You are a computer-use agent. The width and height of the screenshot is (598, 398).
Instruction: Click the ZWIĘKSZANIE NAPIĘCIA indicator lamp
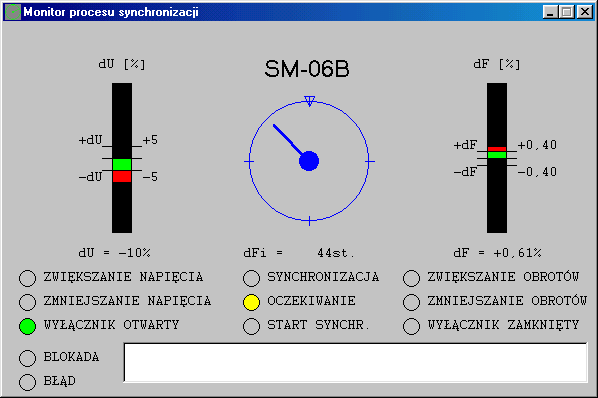click(x=27, y=278)
